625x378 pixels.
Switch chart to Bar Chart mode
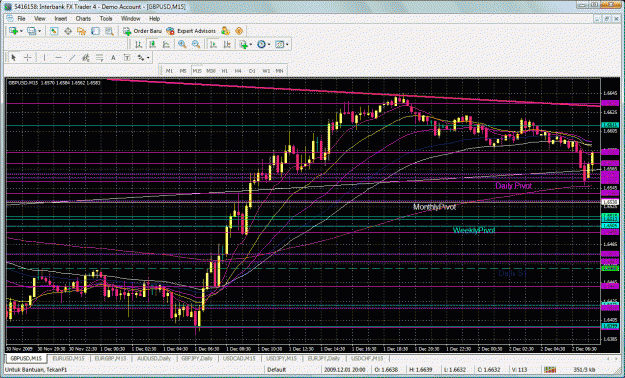pyautogui.click(x=138, y=45)
